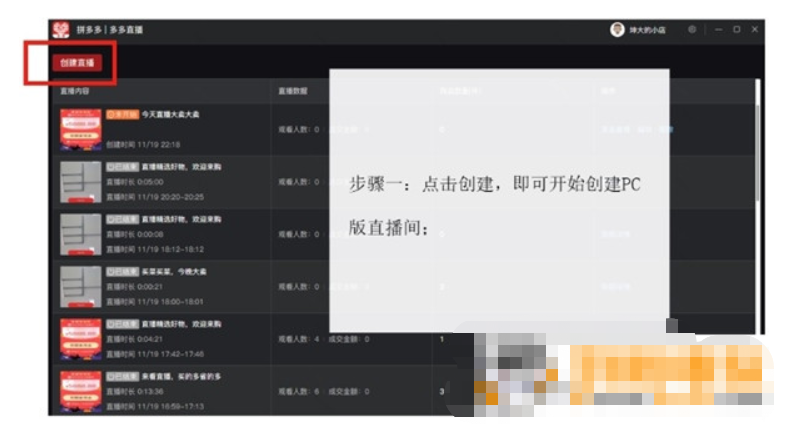Click the title 今天直播大卖大卖
This screenshot has height=425, width=789.
coord(171,115)
